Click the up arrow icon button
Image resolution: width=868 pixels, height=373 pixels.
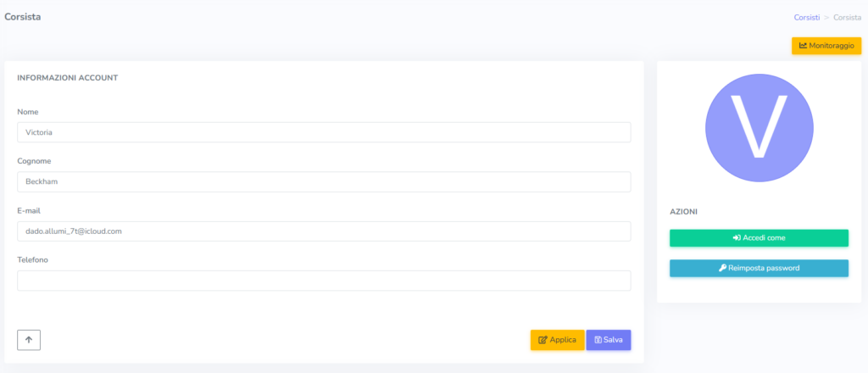29,340
